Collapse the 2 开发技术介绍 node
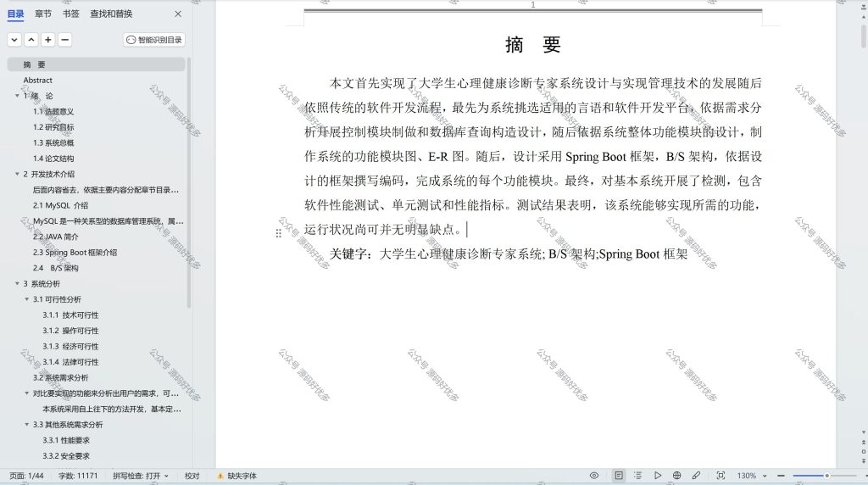This screenshot has height=485, width=868. (17, 174)
